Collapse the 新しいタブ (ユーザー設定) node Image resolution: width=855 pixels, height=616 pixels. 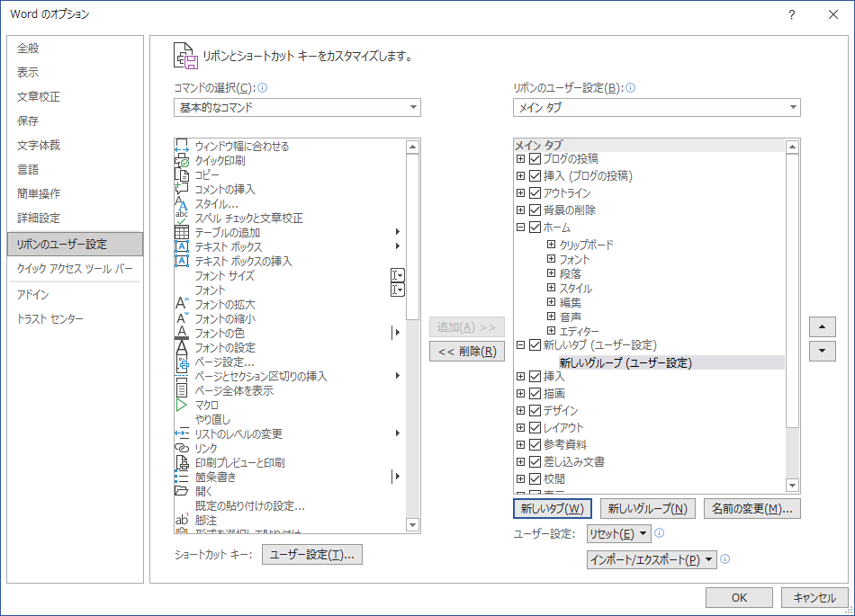coord(521,344)
